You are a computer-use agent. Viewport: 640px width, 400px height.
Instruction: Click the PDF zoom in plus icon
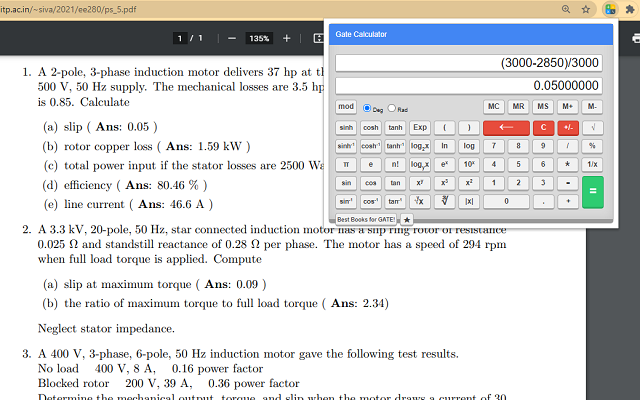click(x=287, y=38)
